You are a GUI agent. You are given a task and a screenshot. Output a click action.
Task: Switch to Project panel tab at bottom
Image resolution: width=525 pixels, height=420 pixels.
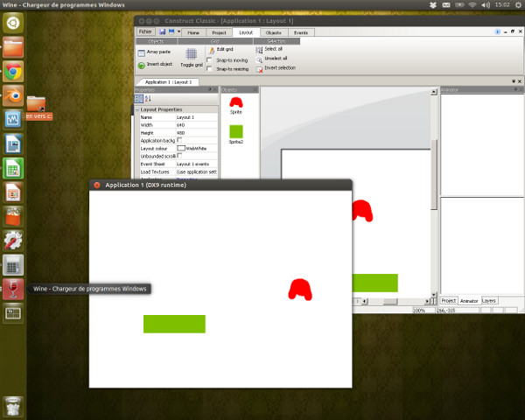[x=448, y=300]
